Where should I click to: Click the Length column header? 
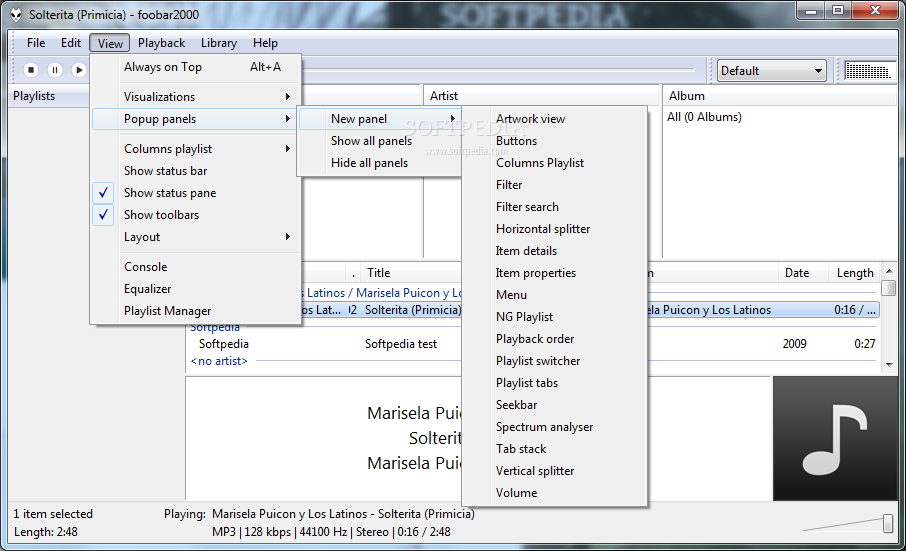[x=855, y=273]
